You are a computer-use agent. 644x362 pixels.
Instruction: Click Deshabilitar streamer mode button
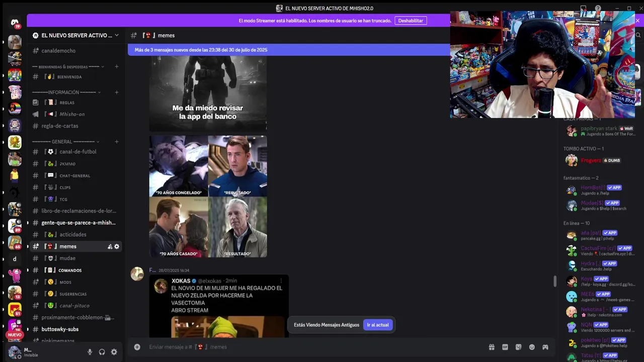click(x=411, y=21)
